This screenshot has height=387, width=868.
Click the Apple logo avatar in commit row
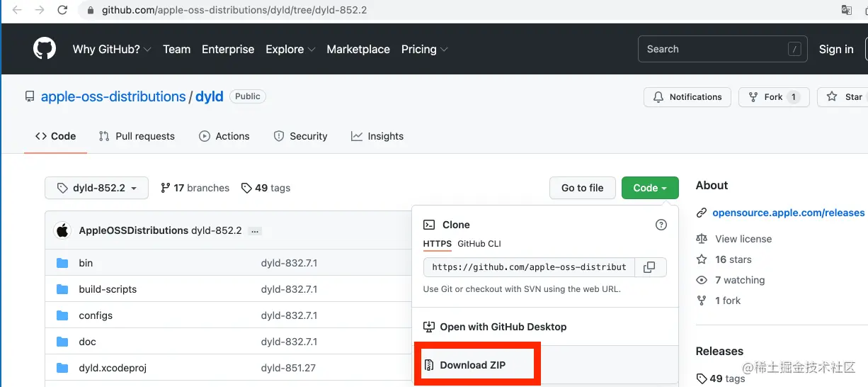pos(63,230)
